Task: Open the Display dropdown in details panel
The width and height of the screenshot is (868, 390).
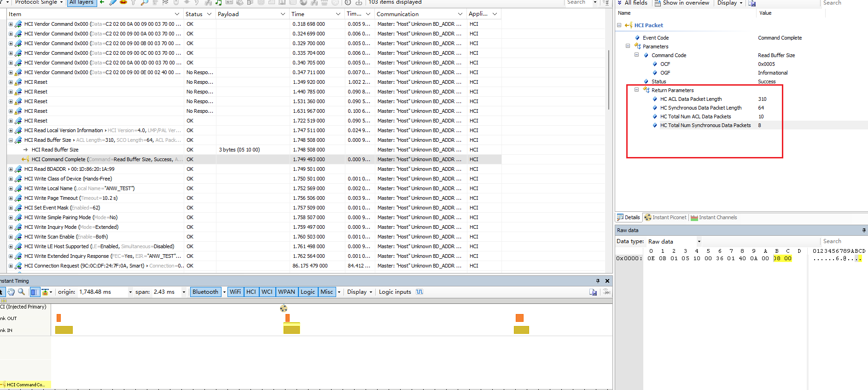Action: tap(730, 3)
